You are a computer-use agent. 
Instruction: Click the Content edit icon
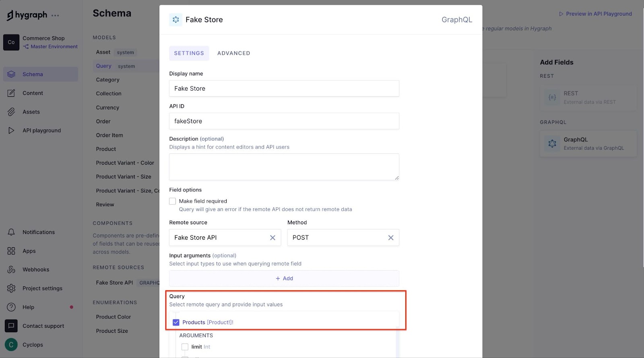[x=11, y=93]
